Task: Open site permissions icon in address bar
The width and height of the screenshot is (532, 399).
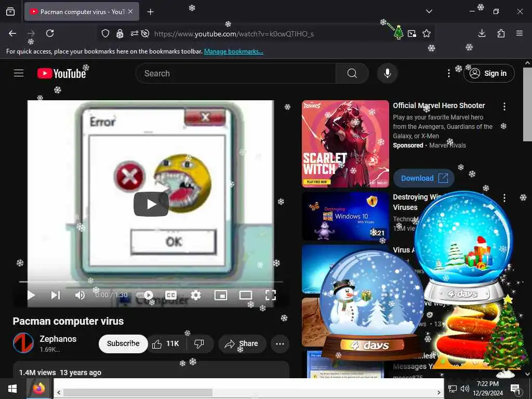Action: pyautogui.click(x=135, y=33)
